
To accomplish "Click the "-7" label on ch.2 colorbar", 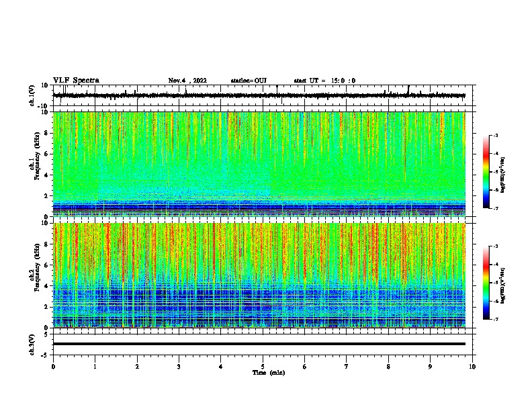I will (x=495, y=319).
